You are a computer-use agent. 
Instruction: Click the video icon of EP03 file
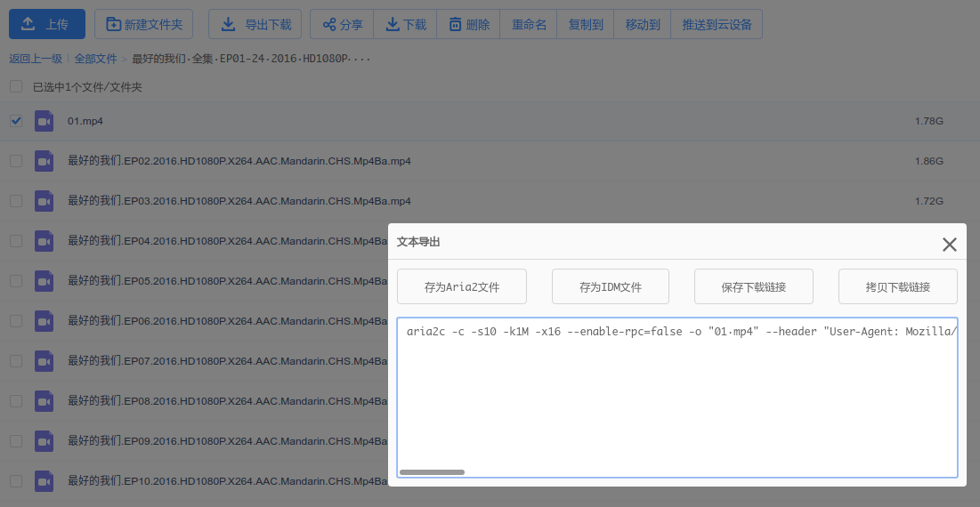click(x=44, y=201)
